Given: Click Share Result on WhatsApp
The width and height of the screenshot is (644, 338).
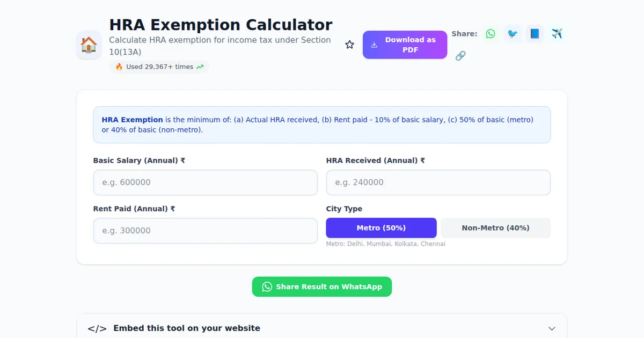Looking at the screenshot, I should 321,286.
